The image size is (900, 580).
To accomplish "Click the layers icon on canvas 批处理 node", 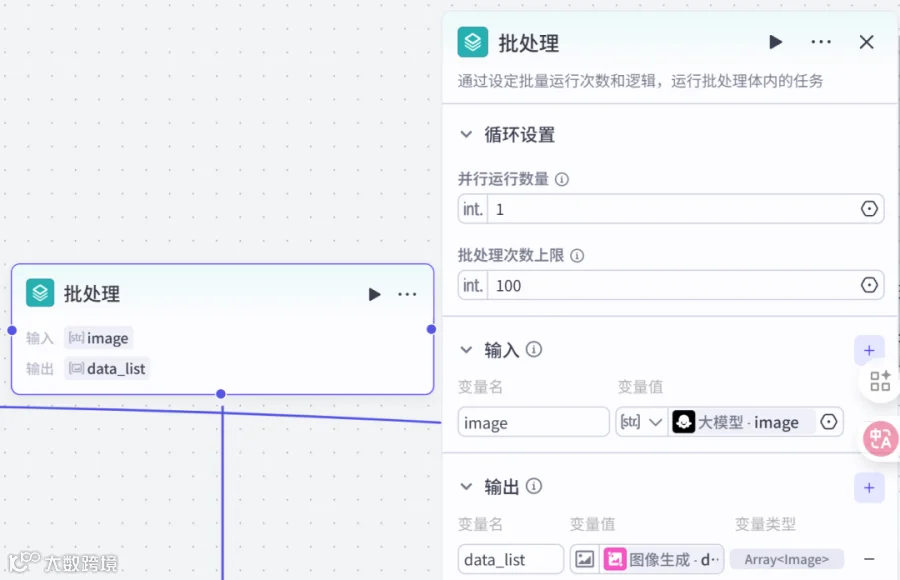I will point(40,293).
